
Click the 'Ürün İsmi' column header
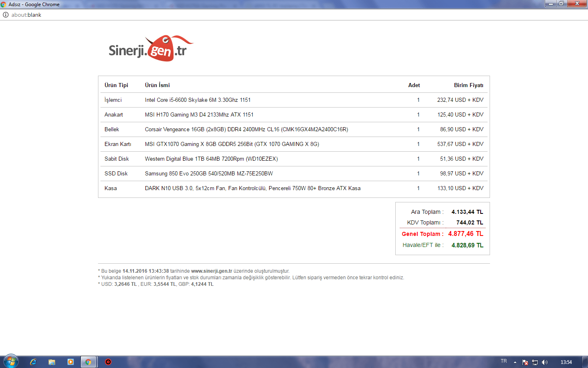pos(157,85)
